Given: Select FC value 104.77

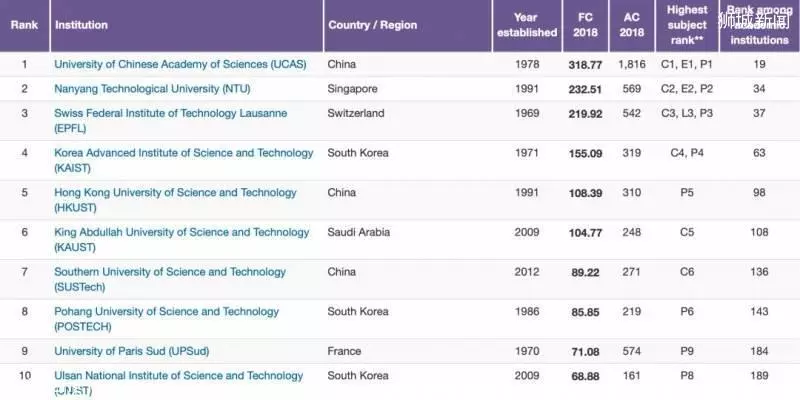Looking at the screenshot, I should 585,233.
